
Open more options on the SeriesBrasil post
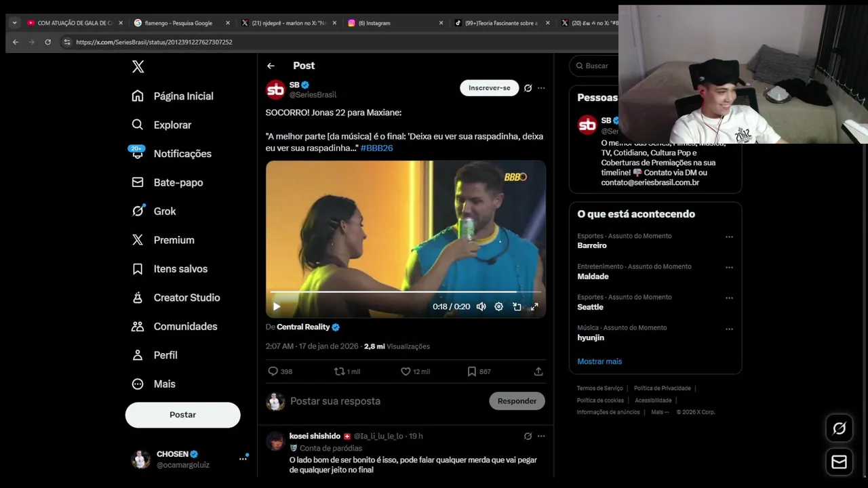(541, 88)
